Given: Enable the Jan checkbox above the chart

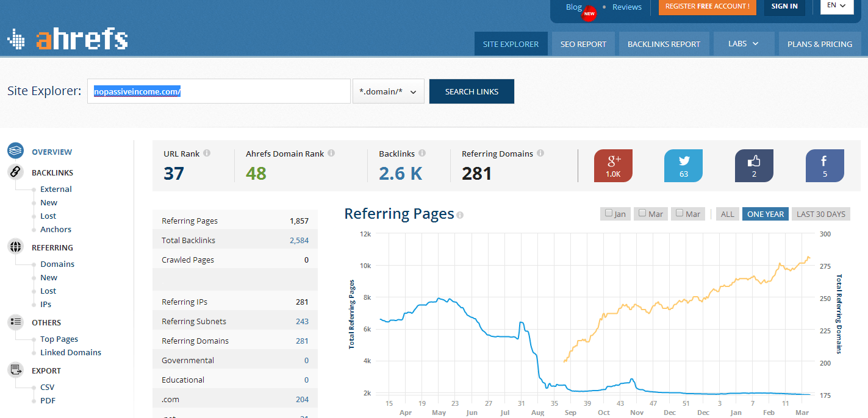Looking at the screenshot, I should click(x=608, y=213).
